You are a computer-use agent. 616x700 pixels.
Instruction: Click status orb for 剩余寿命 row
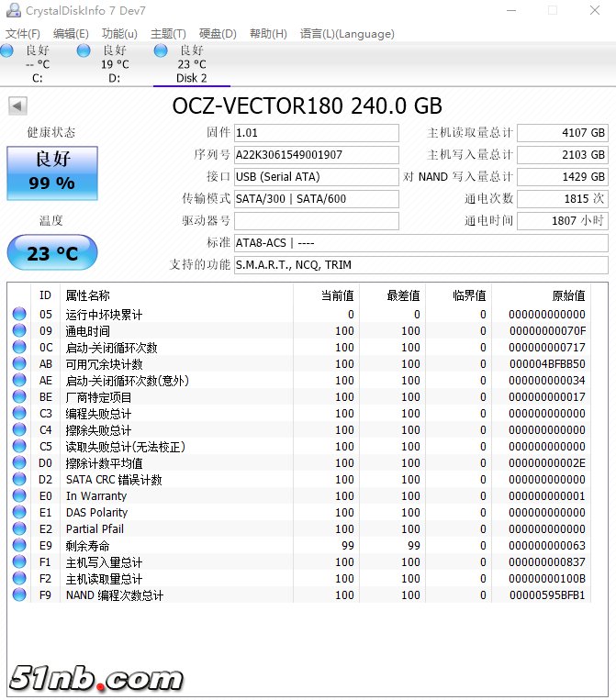point(19,546)
